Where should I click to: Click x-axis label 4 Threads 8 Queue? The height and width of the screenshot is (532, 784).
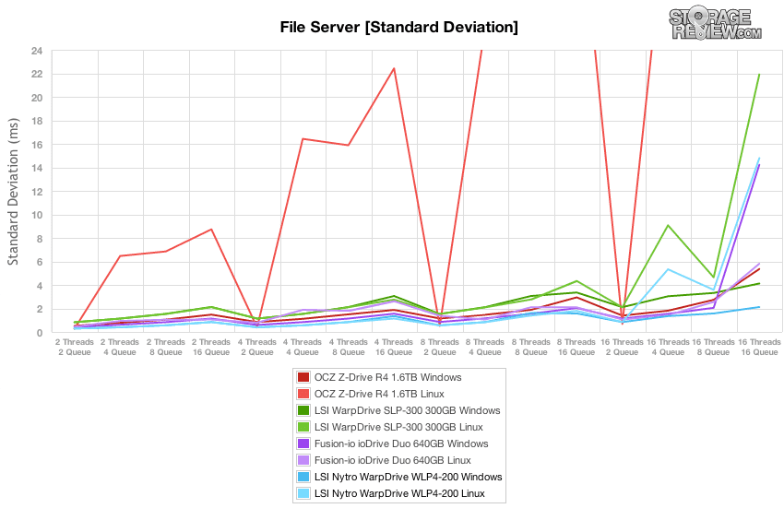pos(348,347)
